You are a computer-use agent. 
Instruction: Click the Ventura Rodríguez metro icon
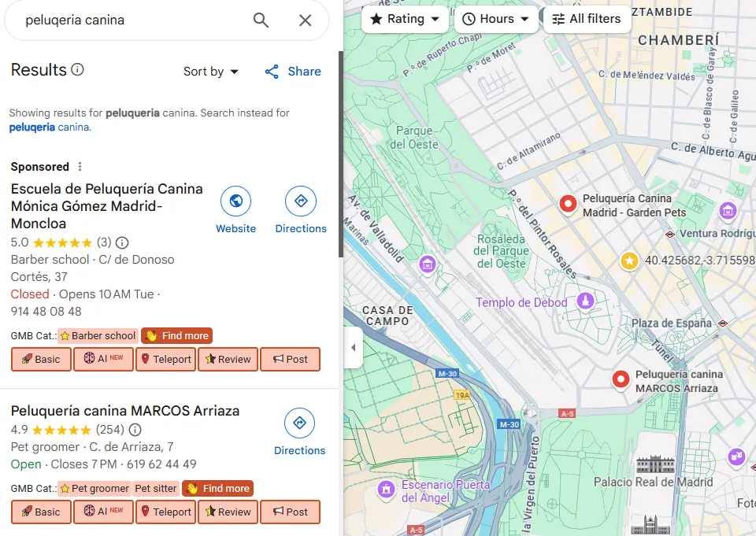(x=669, y=235)
